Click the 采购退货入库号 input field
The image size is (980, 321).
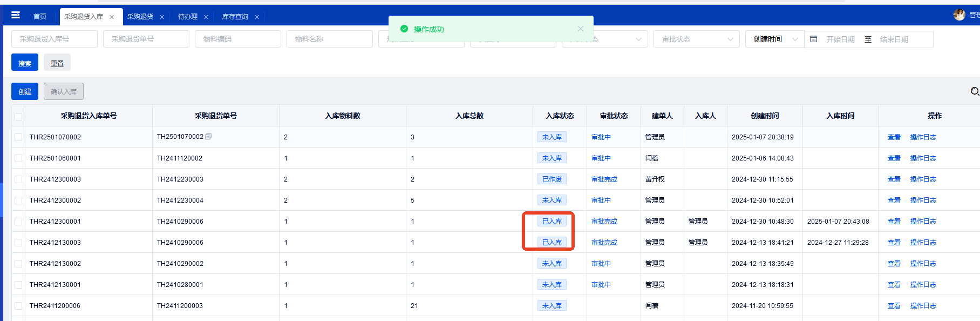pos(55,39)
